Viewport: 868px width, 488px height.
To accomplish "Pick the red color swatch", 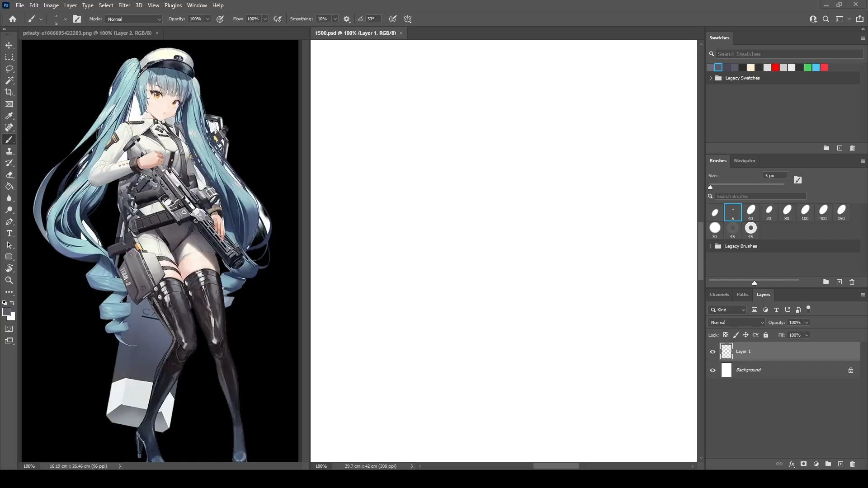I will [x=775, y=67].
